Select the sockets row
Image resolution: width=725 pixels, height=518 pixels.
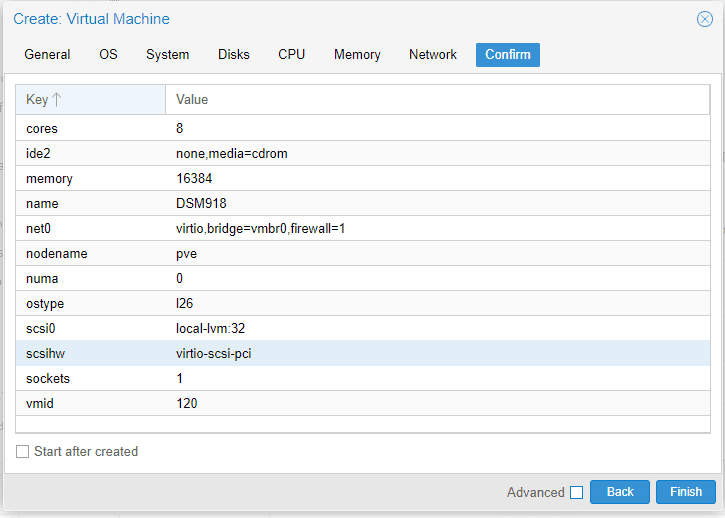[x=363, y=378]
